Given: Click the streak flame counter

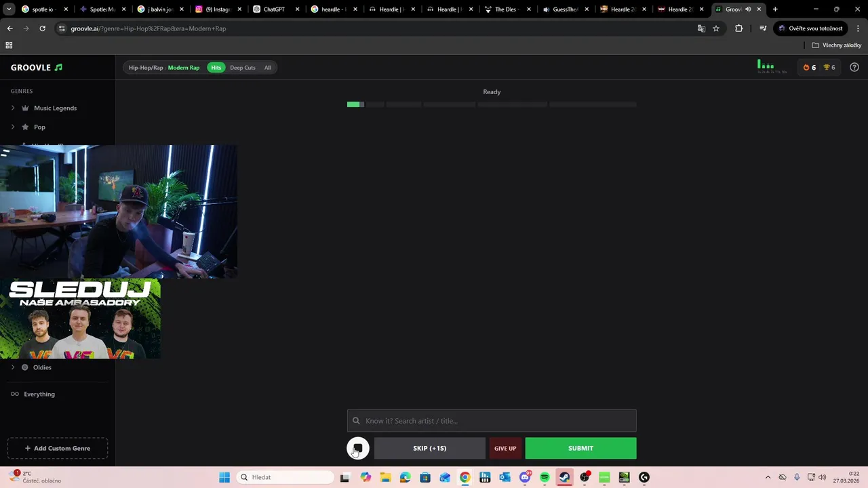Looking at the screenshot, I should click(809, 67).
